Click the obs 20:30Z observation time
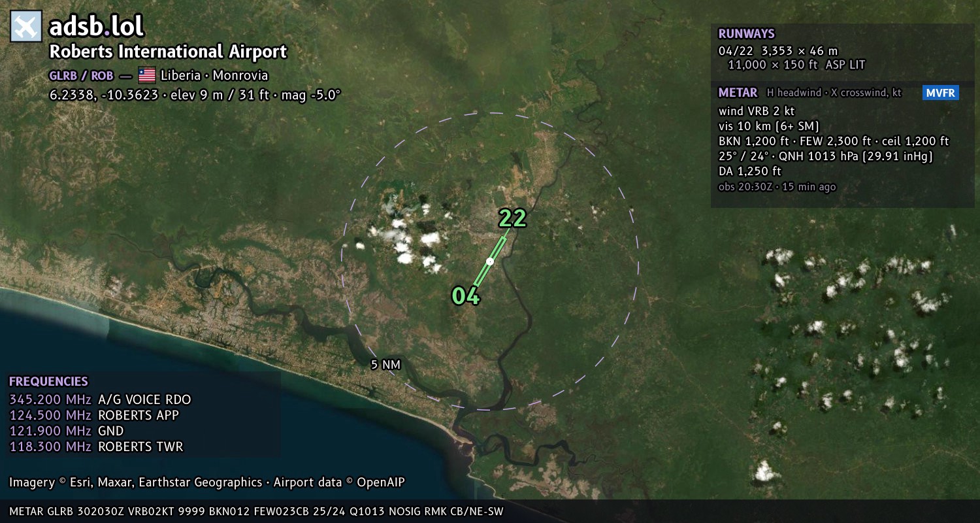980x523 pixels. pos(777,187)
